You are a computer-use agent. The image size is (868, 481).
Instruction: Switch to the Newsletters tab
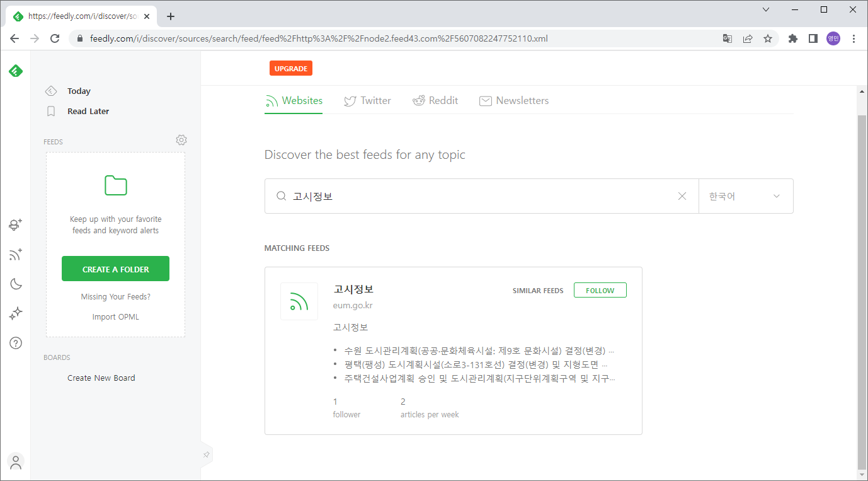point(514,101)
